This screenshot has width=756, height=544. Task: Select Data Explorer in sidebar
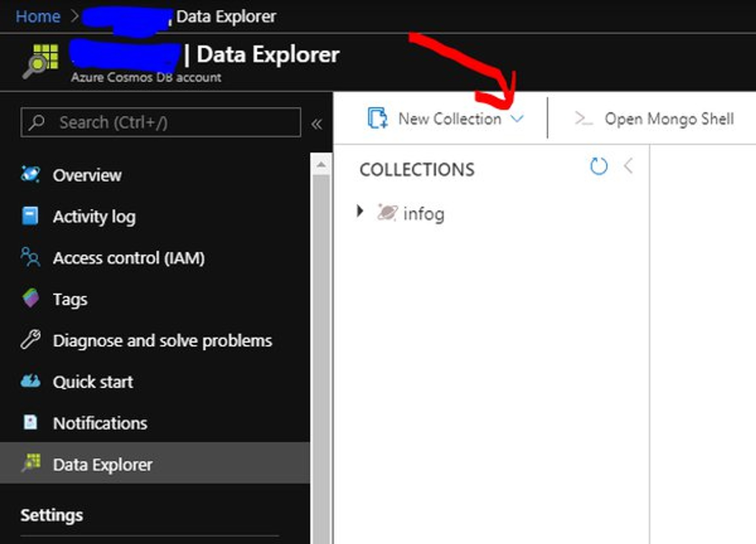103,465
